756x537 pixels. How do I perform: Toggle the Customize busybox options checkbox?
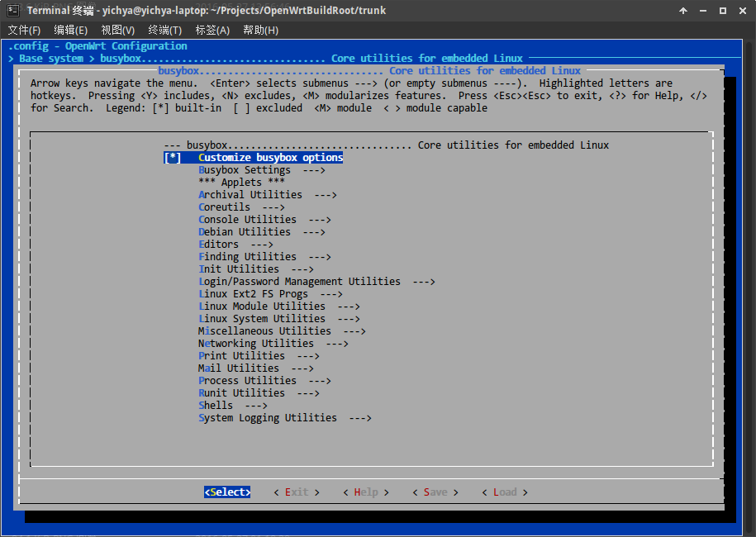(172, 158)
